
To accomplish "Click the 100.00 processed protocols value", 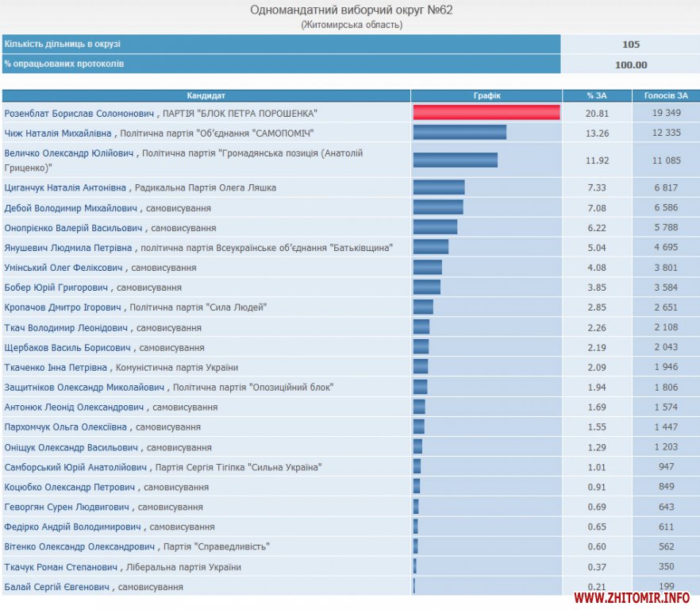I will coord(631,65).
